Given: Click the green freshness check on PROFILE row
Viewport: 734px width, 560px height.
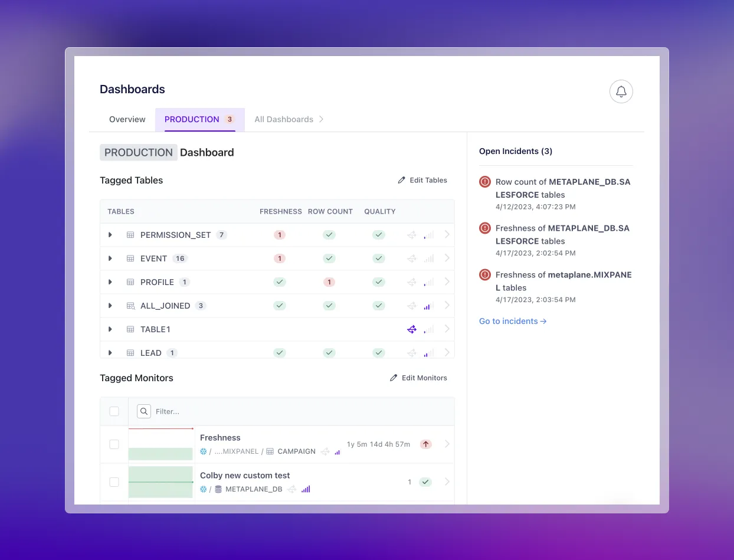Looking at the screenshot, I should (279, 282).
